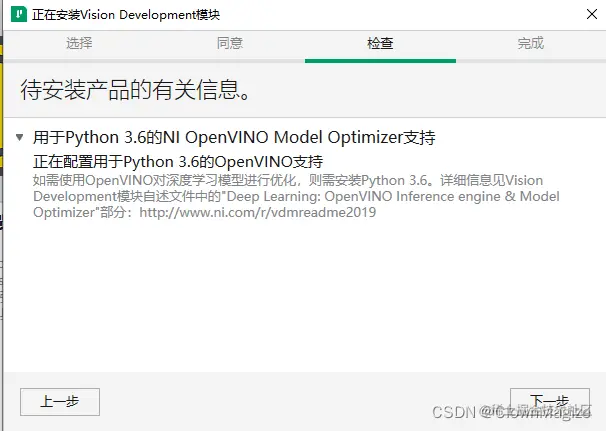The width and height of the screenshot is (606, 431).
Task: Click the window title 正在安装Vision Development模块
Action: [126, 15]
